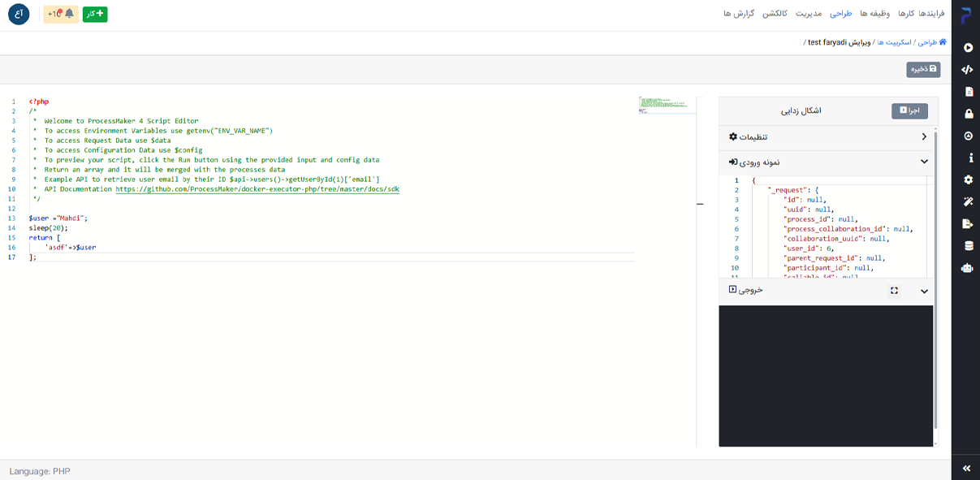Click the magic wand sidebar icon
Image resolution: width=980 pixels, height=480 pixels.
pyautogui.click(x=968, y=201)
